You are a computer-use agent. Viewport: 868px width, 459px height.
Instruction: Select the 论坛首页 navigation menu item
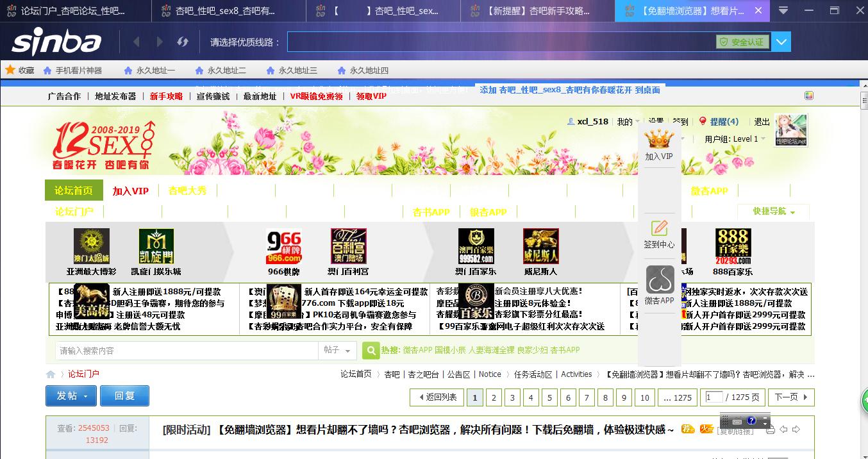[74, 190]
